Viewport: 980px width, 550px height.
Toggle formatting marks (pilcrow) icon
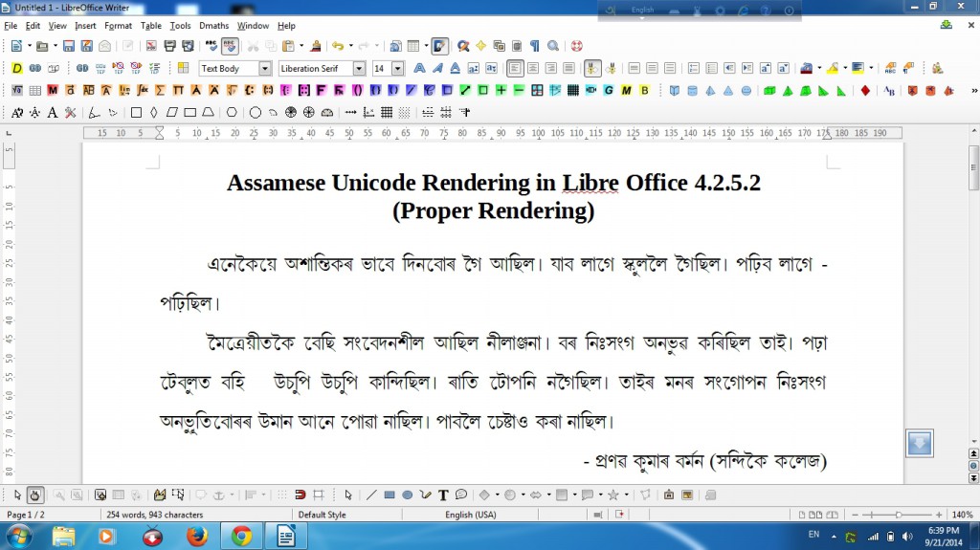pyautogui.click(x=534, y=46)
